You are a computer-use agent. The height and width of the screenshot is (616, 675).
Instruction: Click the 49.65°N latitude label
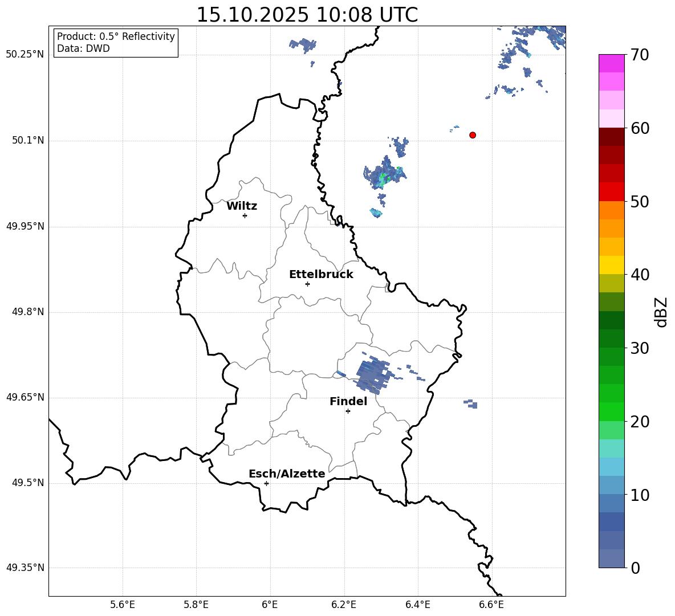[x=25, y=397]
